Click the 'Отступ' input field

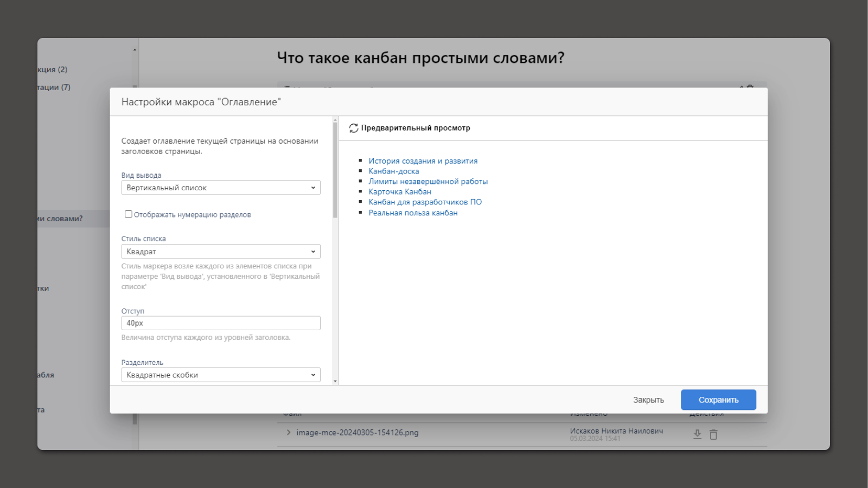[221, 323]
